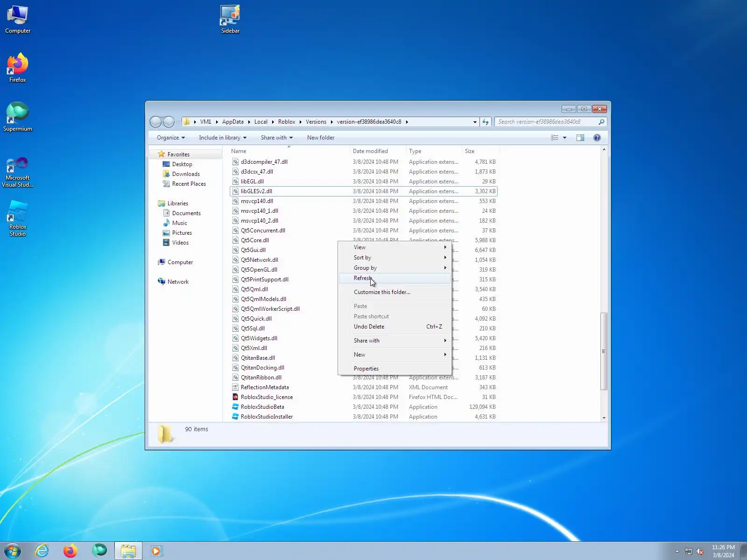Launch Firefox from the desktop shortcut
747x560 pixels.
pos(18,68)
